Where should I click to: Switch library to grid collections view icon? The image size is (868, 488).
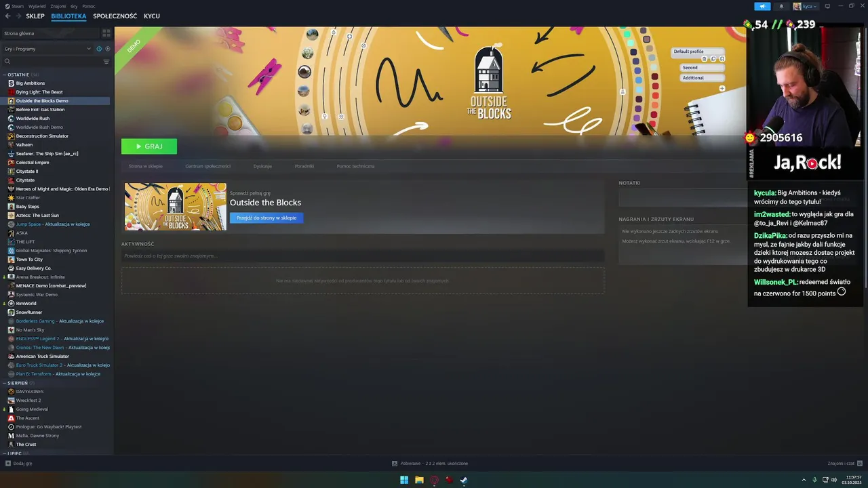pyautogui.click(x=106, y=33)
